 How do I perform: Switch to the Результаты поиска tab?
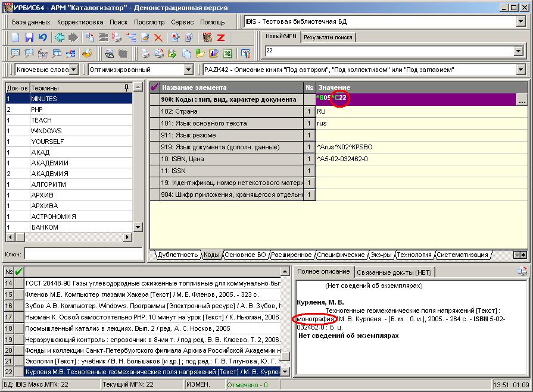328,37
